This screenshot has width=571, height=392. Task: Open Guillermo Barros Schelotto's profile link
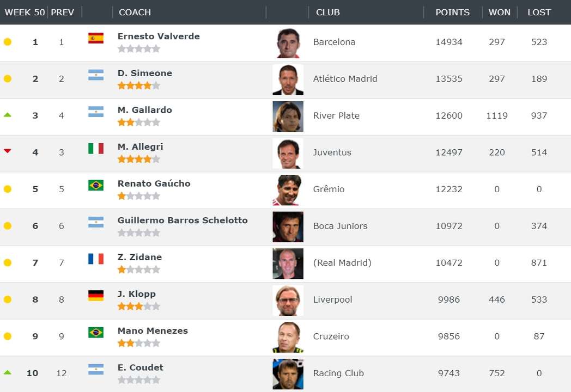point(183,220)
